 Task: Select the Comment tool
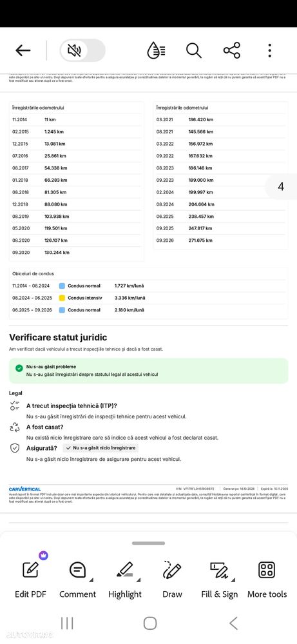point(77,579)
